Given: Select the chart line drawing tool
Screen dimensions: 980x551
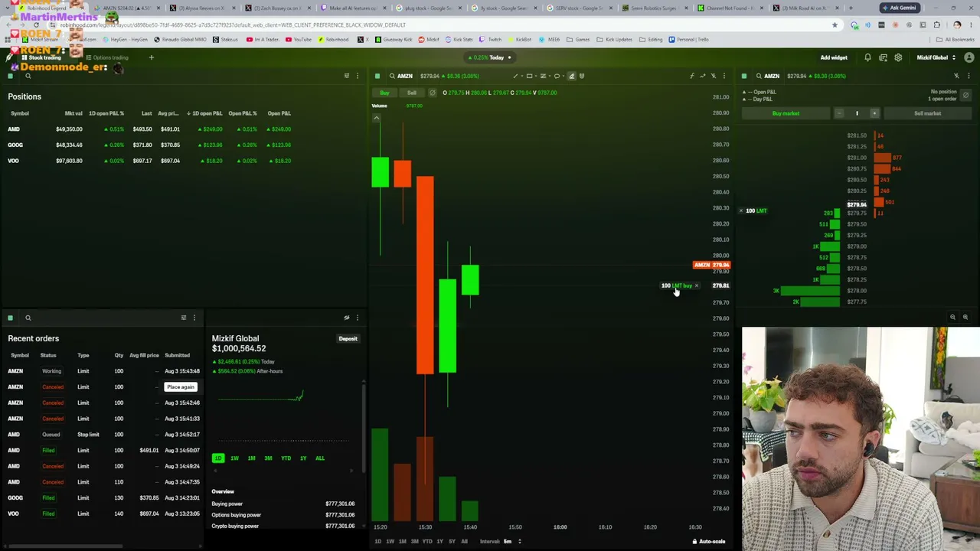Looking at the screenshot, I should pyautogui.click(x=515, y=76).
